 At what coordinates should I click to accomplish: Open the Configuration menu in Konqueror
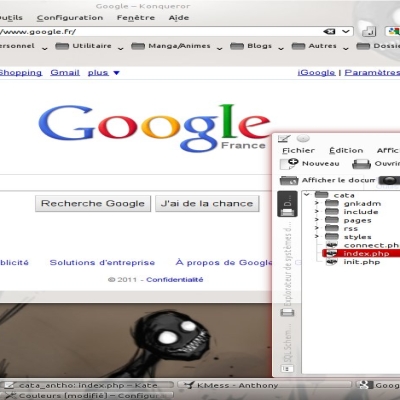click(x=70, y=18)
